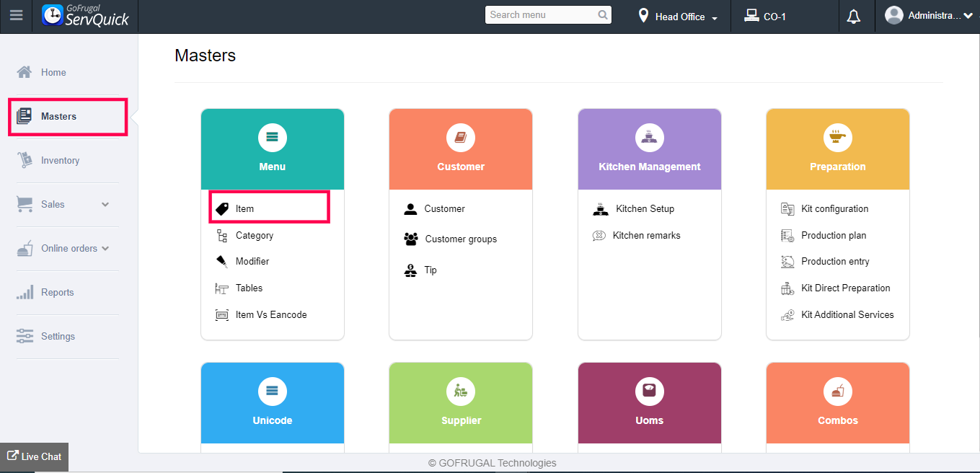The height and width of the screenshot is (473, 980).
Task: Click the Inventory trolley icon in sidebar
Action: 25,160
